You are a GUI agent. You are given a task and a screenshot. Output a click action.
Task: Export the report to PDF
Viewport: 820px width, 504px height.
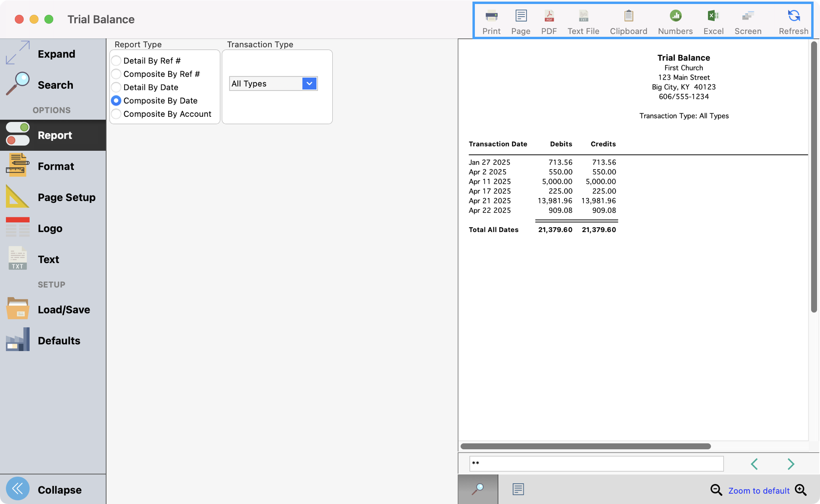click(549, 20)
